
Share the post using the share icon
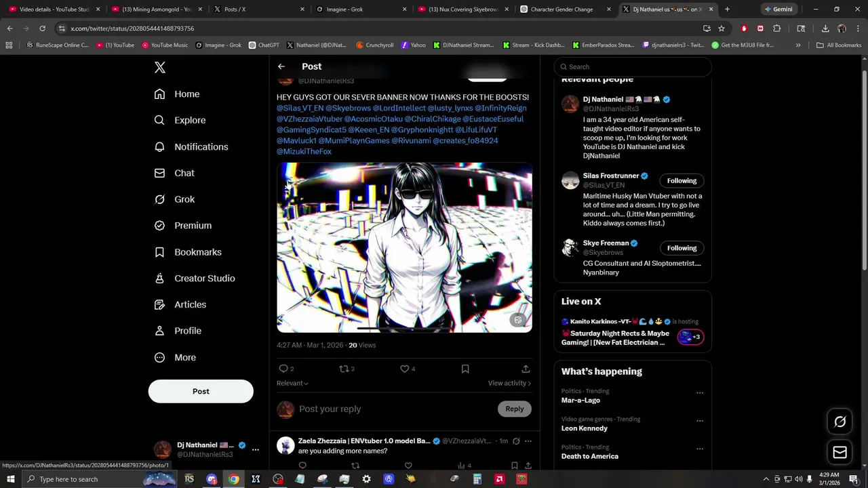[x=526, y=369]
